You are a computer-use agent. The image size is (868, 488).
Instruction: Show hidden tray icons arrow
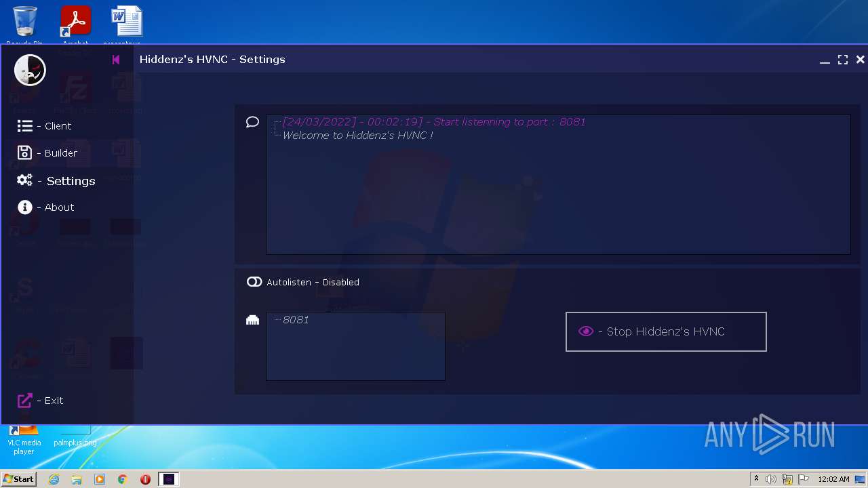pos(756,479)
